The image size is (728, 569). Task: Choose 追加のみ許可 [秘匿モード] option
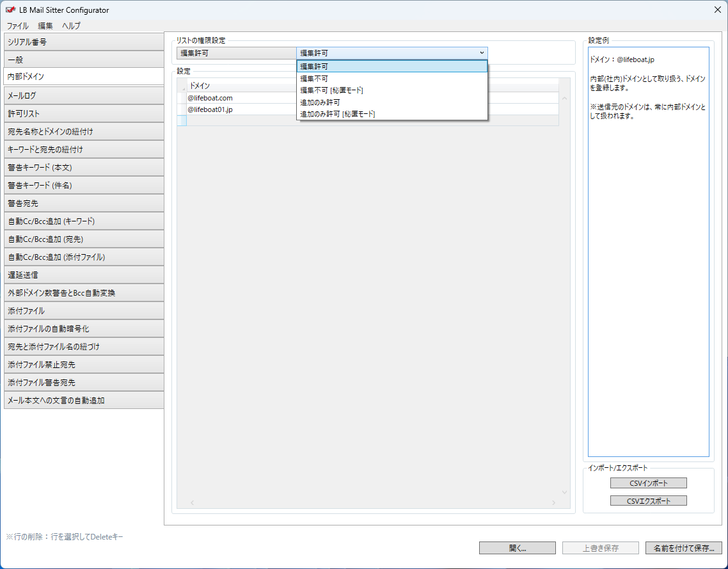(337, 114)
